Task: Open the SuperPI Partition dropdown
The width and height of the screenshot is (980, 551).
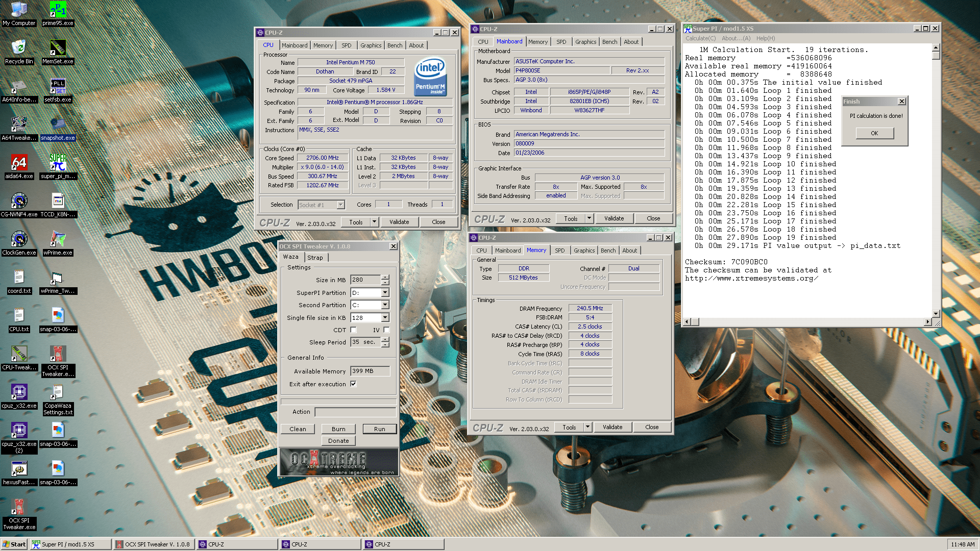Action: point(385,293)
